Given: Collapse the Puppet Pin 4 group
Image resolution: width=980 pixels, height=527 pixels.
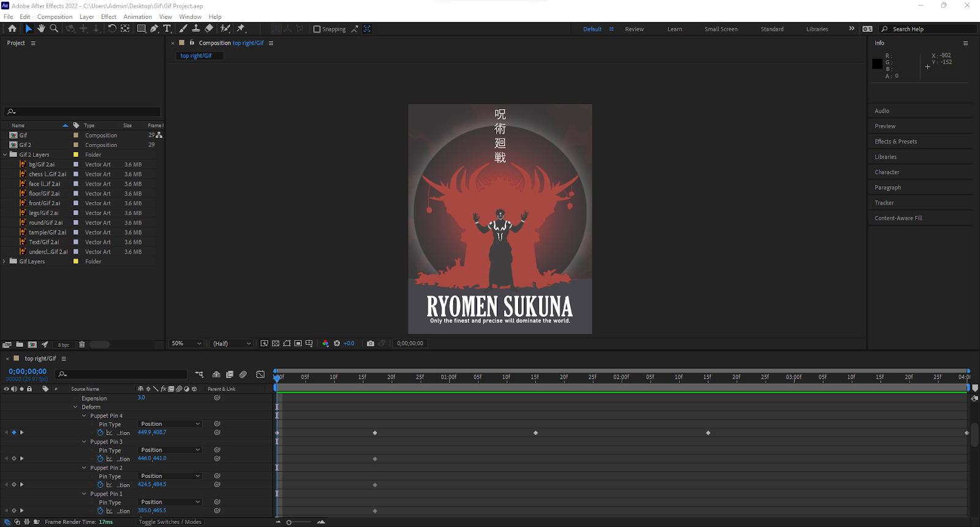Looking at the screenshot, I should 85,415.
